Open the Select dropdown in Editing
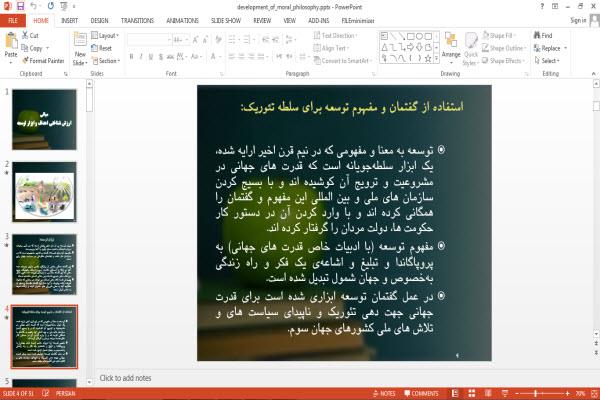Image resolution: width=600 pixels, height=400 pixels. coord(547,60)
